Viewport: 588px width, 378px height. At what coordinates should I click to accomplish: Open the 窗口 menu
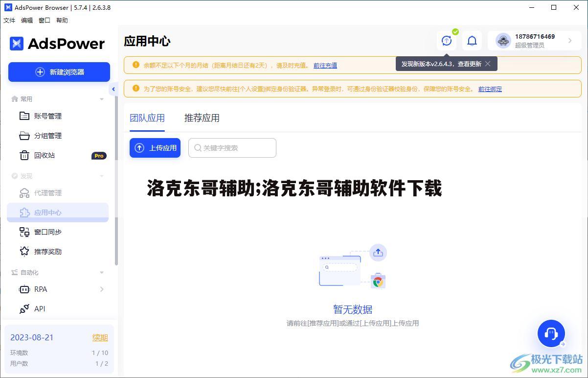pyautogui.click(x=45, y=21)
